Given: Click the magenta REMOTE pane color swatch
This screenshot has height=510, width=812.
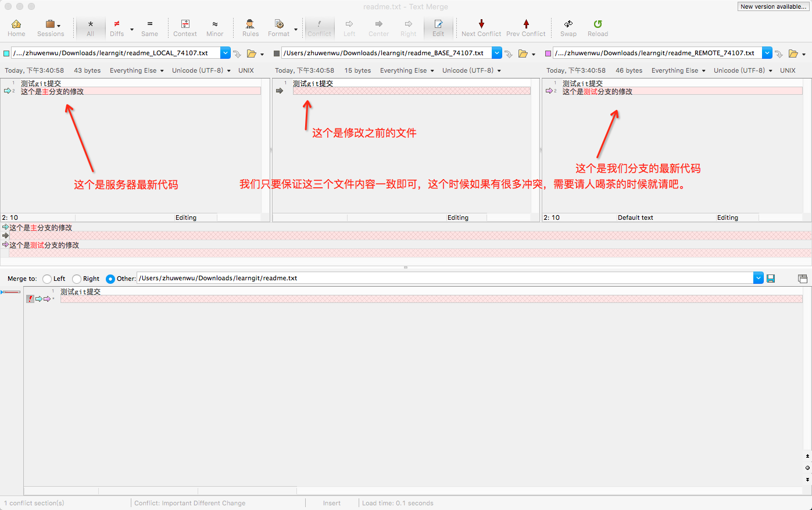Looking at the screenshot, I should [548, 54].
